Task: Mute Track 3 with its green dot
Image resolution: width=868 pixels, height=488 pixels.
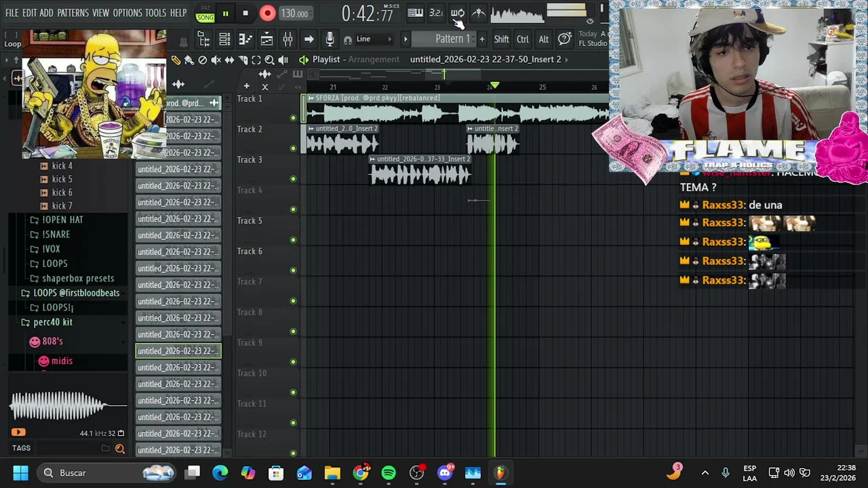Action: 293,179
